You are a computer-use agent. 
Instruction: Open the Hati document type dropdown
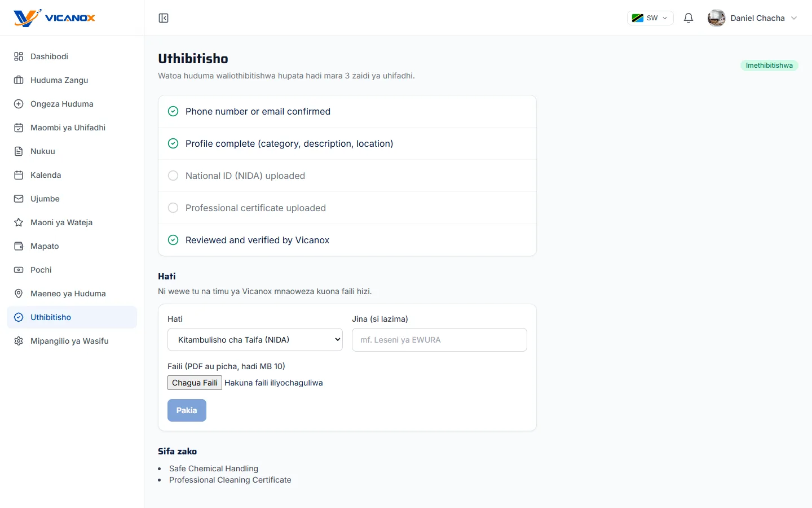coord(255,340)
